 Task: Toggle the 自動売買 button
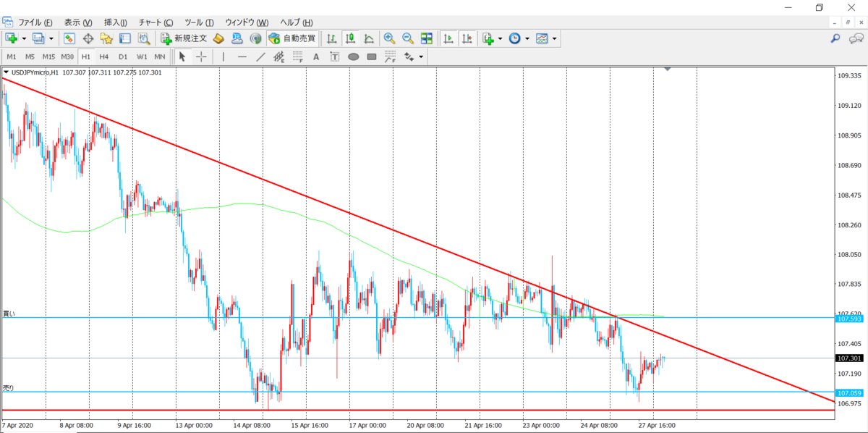pyautogui.click(x=292, y=38)
